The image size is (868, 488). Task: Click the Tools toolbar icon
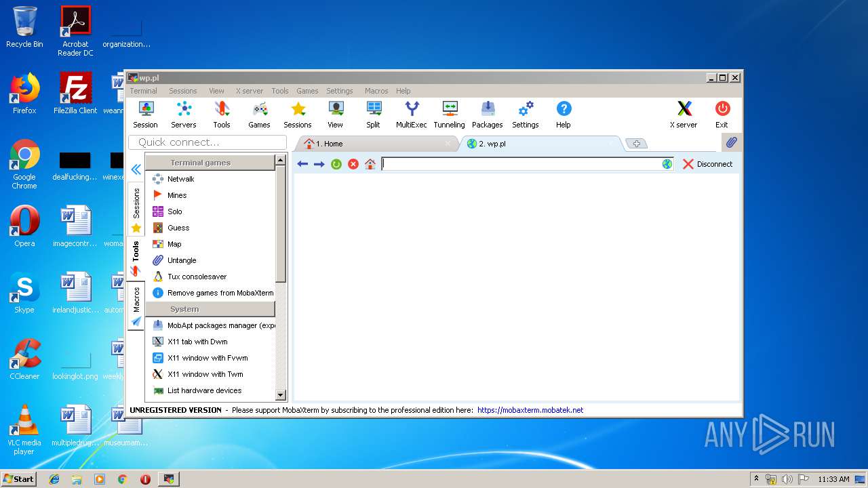pyautogui.click(x=222, y=115)
